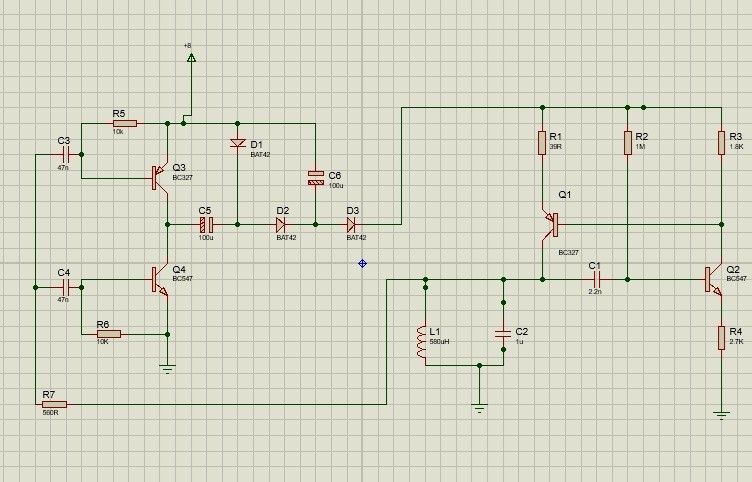The height and width of the screenshot is (482, 752).
Task: Select diode D3 BAT42
Action: 351,224
